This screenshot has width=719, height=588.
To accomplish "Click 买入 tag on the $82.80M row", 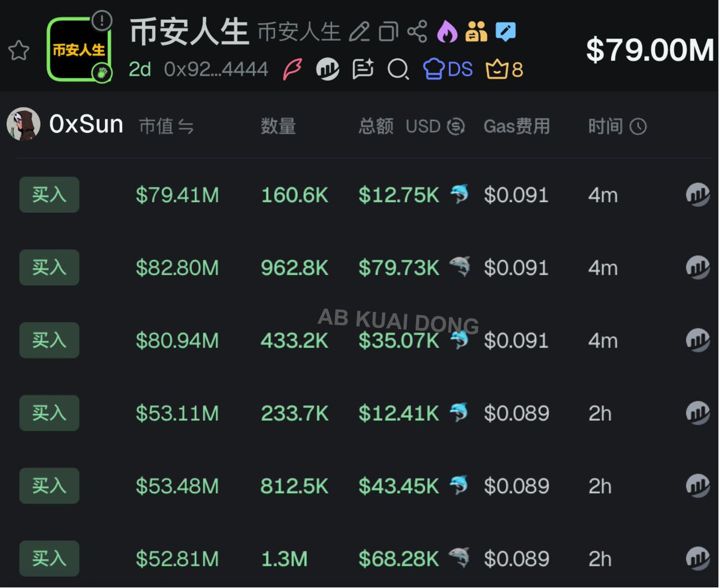I will pyautogui.click(x=49, y=267).
